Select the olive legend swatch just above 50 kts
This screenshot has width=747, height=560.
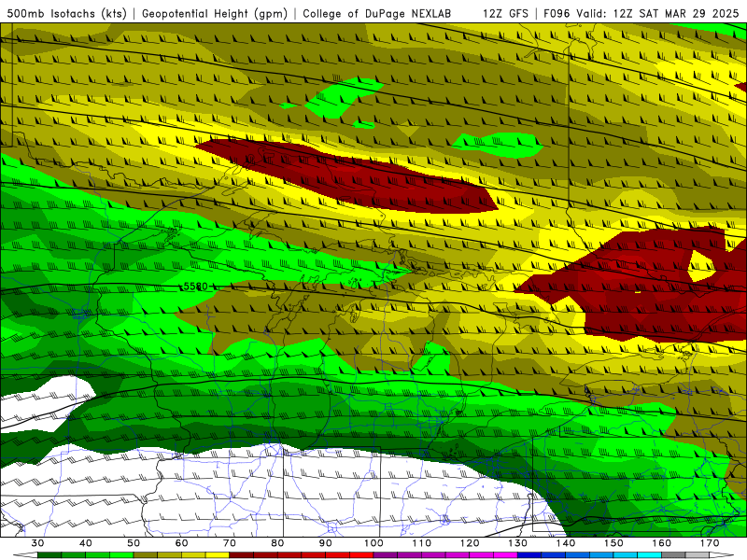click(x=146, y=555)
